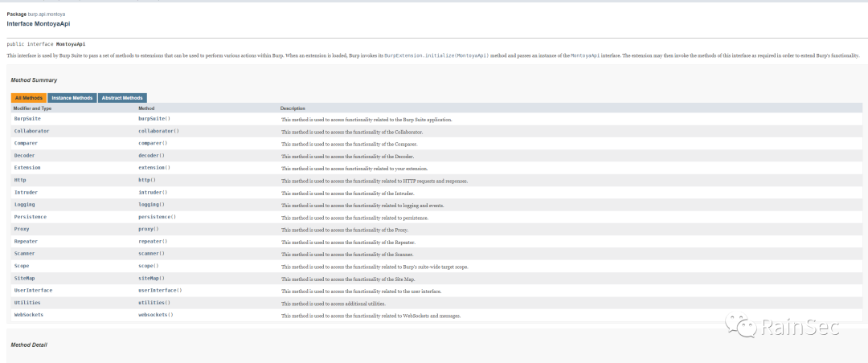The height and width of the screenshot is (363, 868).
Task: Open the extension() method link
Action: (x=154, y=168)
